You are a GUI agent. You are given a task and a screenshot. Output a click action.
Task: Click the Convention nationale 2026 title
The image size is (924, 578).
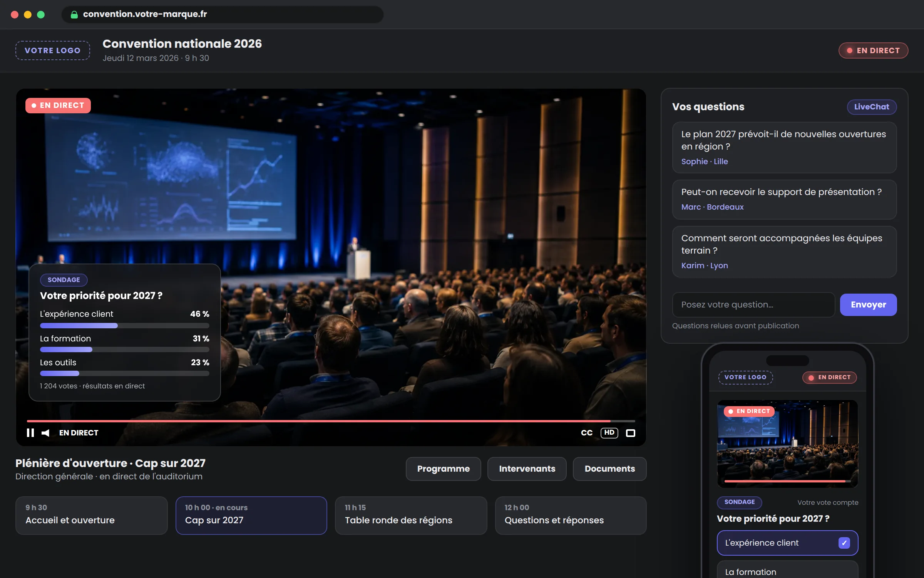tap(182, 44)
